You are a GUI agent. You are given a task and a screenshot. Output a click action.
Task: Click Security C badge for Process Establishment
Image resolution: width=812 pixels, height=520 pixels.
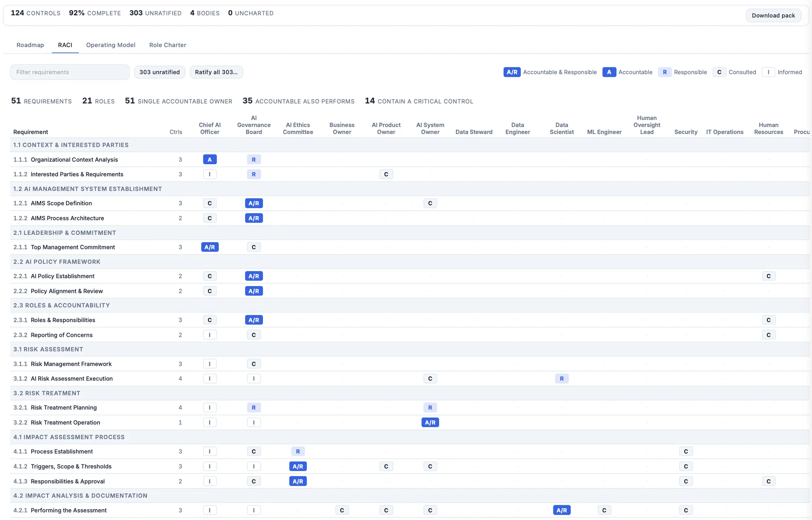[686, 451]
